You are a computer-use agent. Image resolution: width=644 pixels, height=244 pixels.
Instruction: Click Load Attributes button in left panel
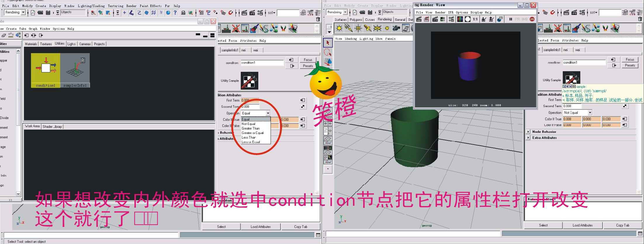coord(261,227)
